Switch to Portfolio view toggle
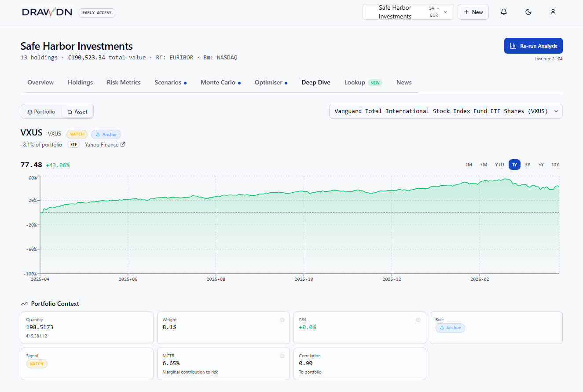Screen dimensions: 583x392 tap(41, 112)
